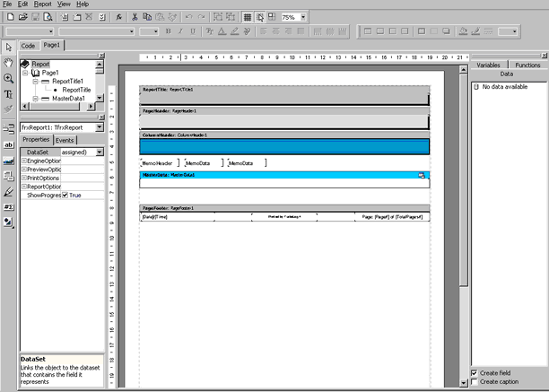
Task: Toggle Italic formatting
Action: [x=180, y=31]
